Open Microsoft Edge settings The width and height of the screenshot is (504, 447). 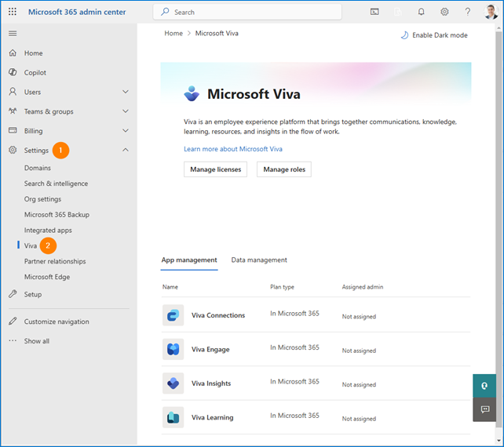(x=47, y=277)
